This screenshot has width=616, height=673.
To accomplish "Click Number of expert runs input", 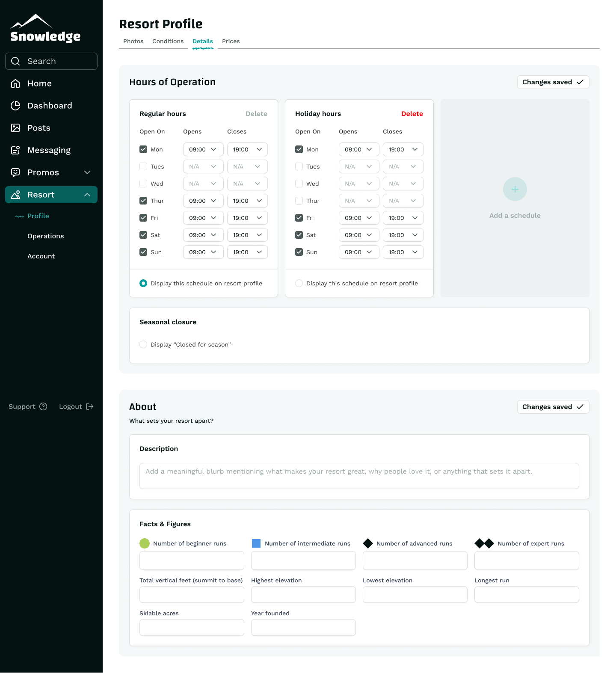I will 527,560.
